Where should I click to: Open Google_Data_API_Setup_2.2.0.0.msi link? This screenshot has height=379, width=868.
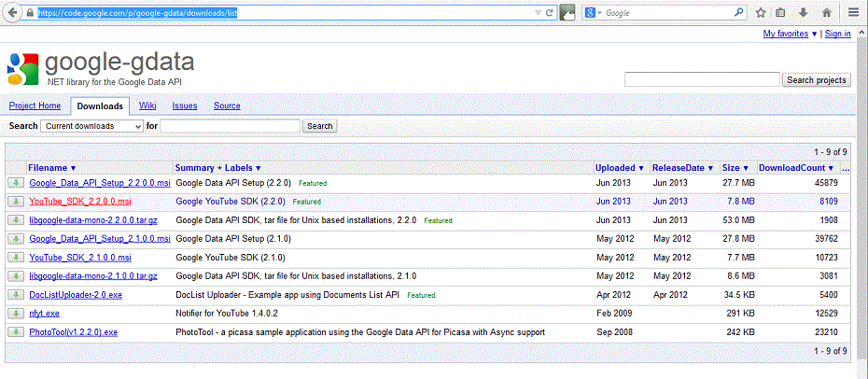point(100,183)
